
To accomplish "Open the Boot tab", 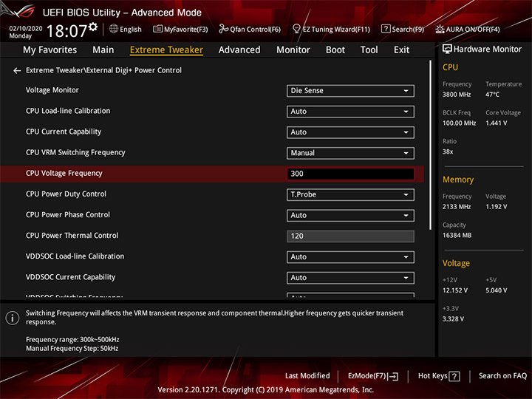I will [x=335, y=50].
